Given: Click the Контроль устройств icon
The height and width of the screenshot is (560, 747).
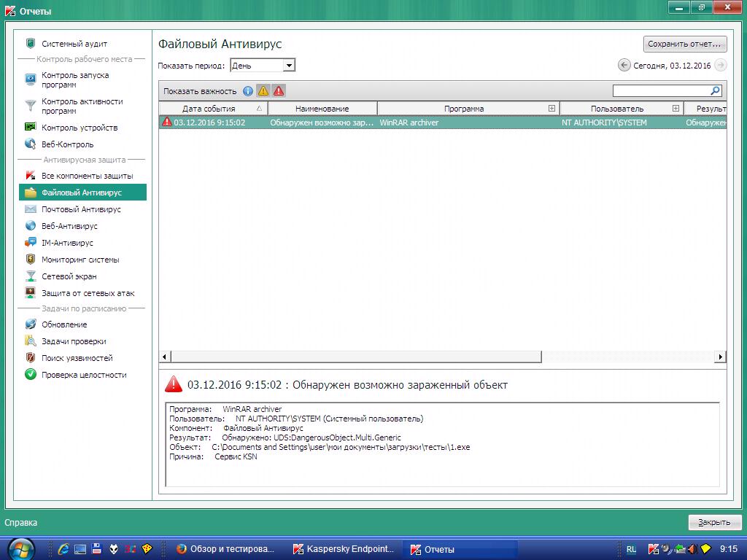Looking at the screenshot, I should click(31, 127).
